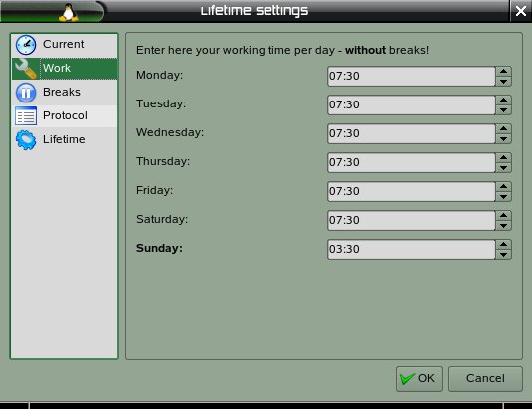Focus the Tuesday time field

[x=412, y=104]
